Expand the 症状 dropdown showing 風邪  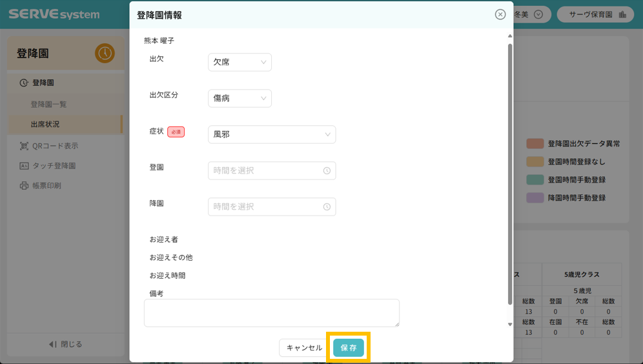tap(271, 134)
